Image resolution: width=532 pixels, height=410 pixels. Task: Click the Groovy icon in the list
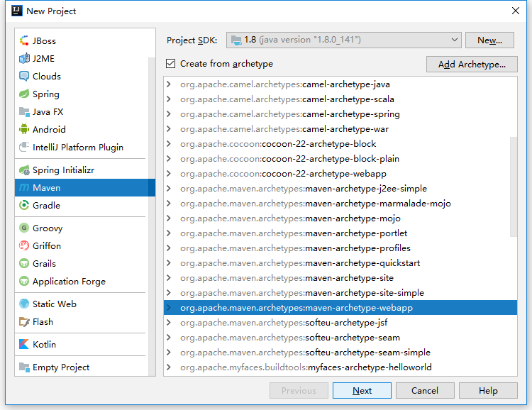(x=25, y=228)
